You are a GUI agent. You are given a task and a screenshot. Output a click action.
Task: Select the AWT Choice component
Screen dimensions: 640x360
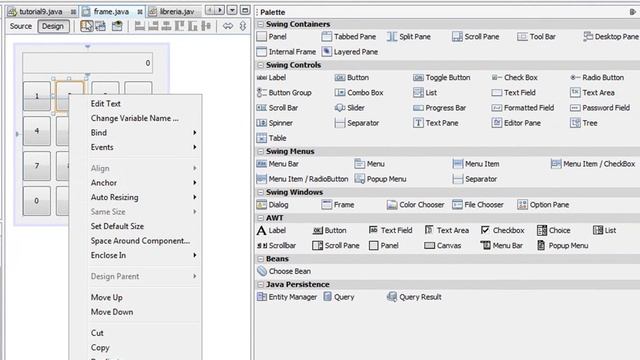(554, 230)
